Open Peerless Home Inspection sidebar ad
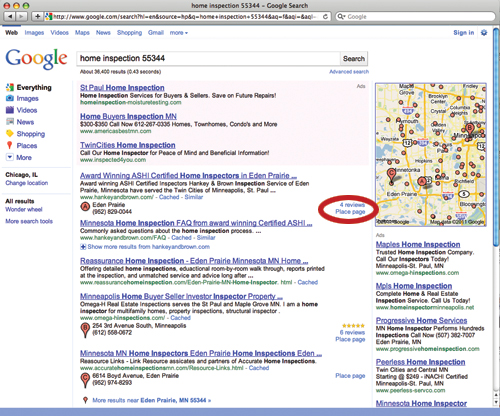The width and height of the screenshot is (500, 416). click(421, 362)
